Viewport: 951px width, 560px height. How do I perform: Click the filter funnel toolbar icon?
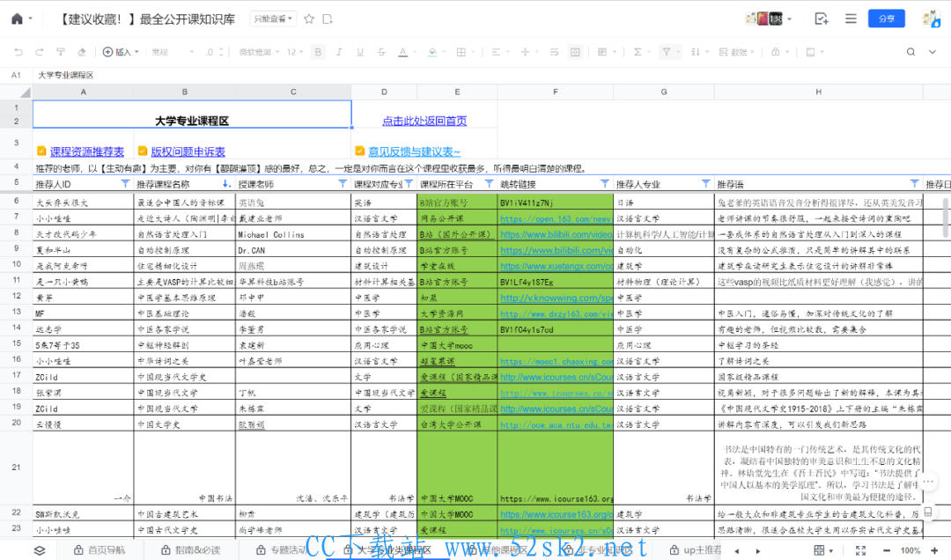667,52
